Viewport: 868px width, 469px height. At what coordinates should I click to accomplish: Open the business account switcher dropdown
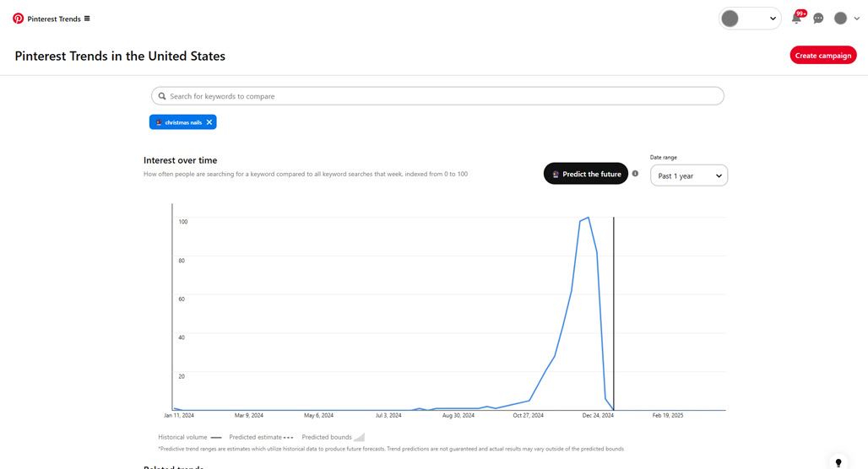(750, 19)
